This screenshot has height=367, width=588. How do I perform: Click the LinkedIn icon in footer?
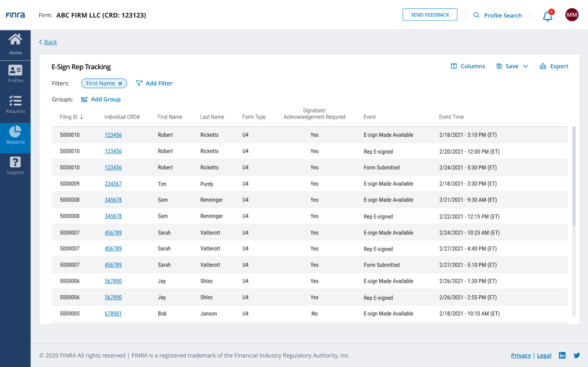pyautogui.click(x=562, y=355)
